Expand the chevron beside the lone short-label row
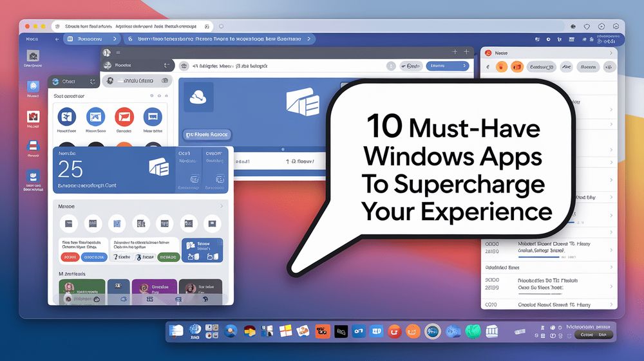644x361 pixels. 611,268
